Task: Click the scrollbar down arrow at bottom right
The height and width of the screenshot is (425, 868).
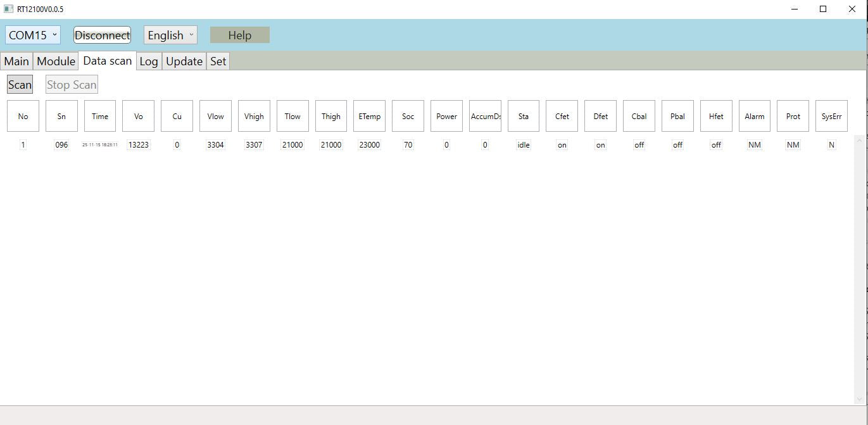Action: point(859,399)
